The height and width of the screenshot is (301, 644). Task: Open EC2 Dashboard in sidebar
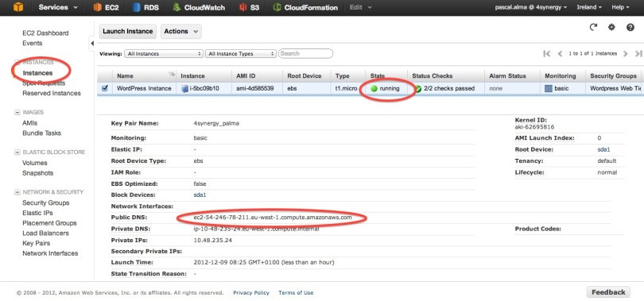(45, 33)
